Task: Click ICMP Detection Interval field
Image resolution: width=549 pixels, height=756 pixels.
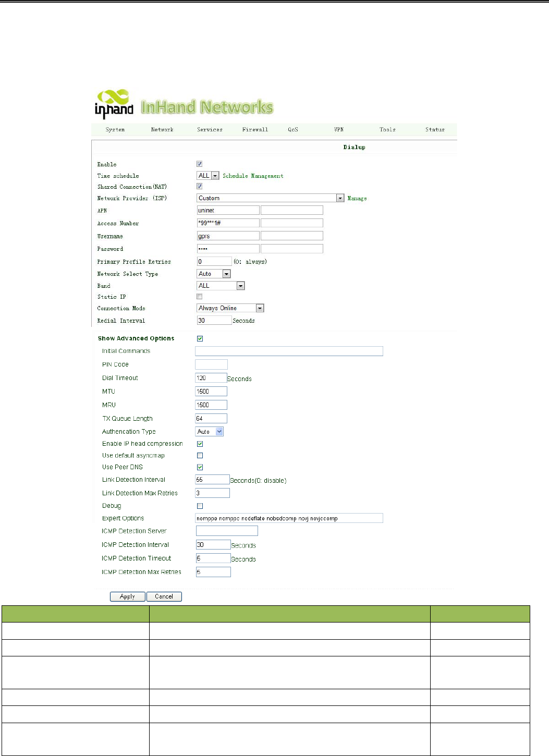Action: click(213, 545)
